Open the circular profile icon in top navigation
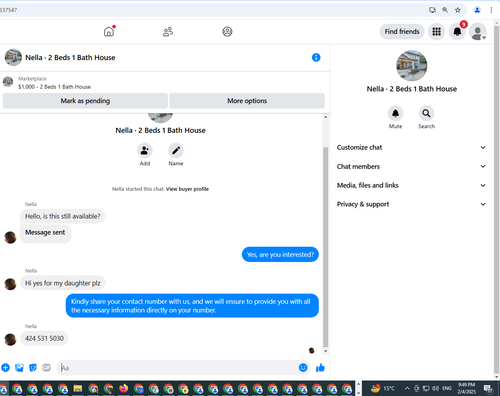 (227, 32)
